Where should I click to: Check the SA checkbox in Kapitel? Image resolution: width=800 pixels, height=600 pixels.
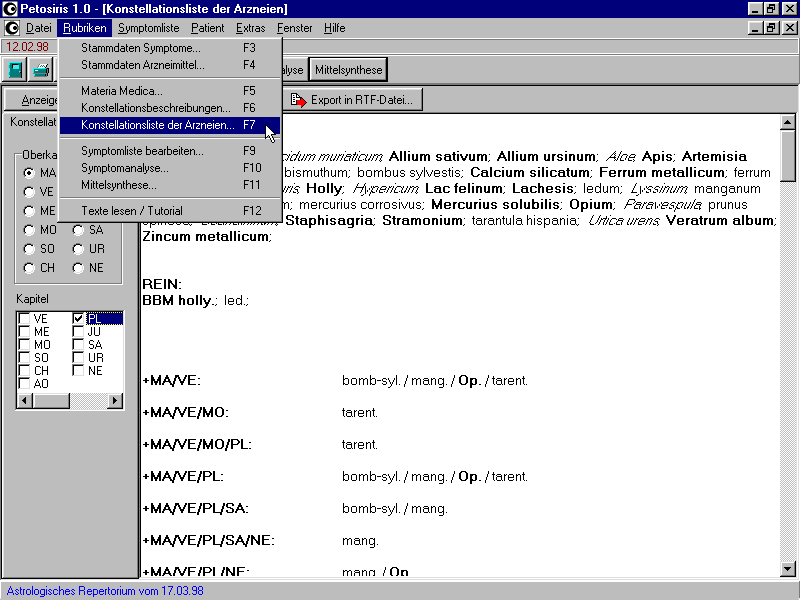[78, 345]
